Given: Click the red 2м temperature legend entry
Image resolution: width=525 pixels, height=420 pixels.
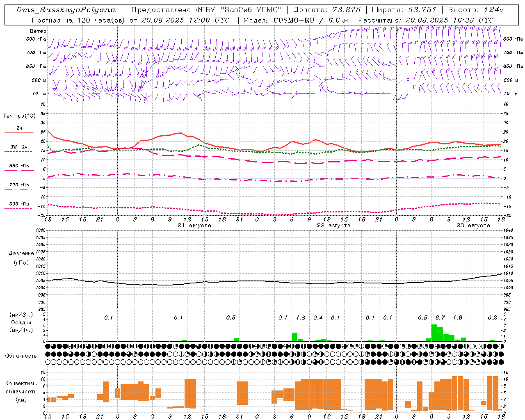Looking at the screenshot, I should (x=19, y=130).
